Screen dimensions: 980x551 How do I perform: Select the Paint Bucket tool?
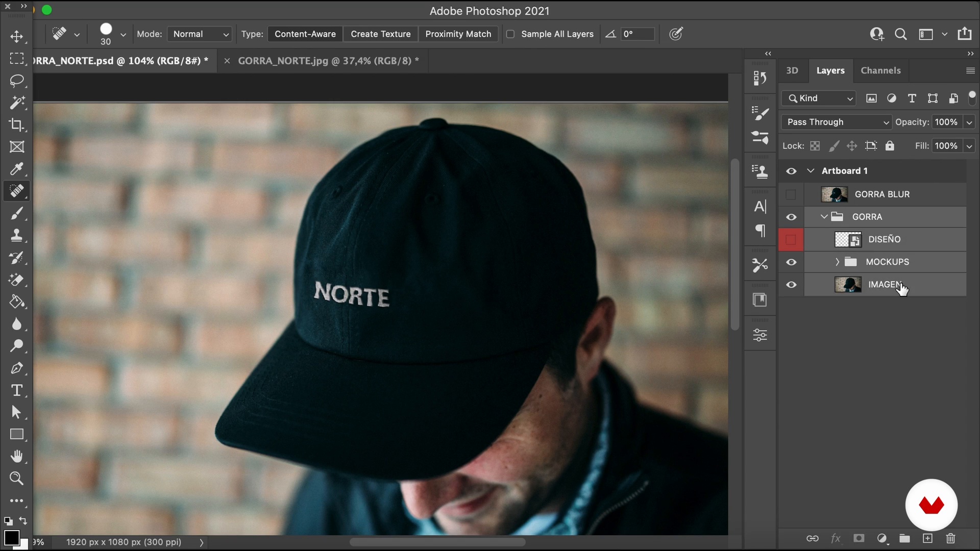(x=17, y=302)
